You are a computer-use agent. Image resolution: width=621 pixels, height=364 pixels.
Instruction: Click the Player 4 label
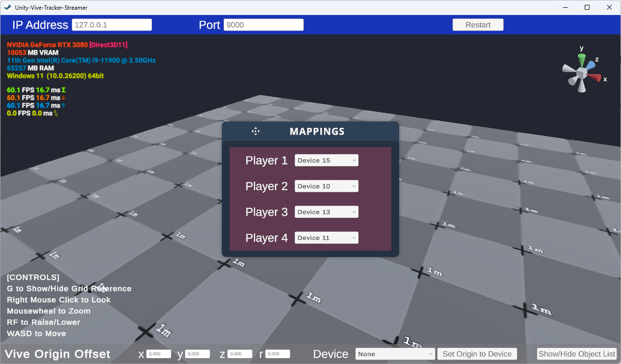point(266,238)
